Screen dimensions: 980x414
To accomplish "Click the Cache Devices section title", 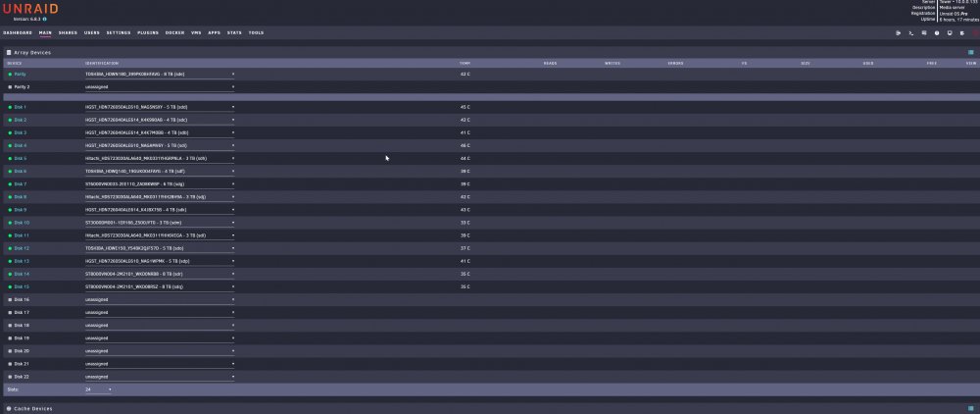I will tap(33, 408).
